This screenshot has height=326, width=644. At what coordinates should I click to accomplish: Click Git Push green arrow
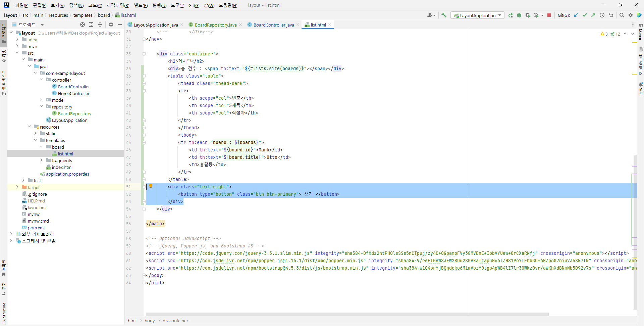pyautogui.click(x=593, y=15)
